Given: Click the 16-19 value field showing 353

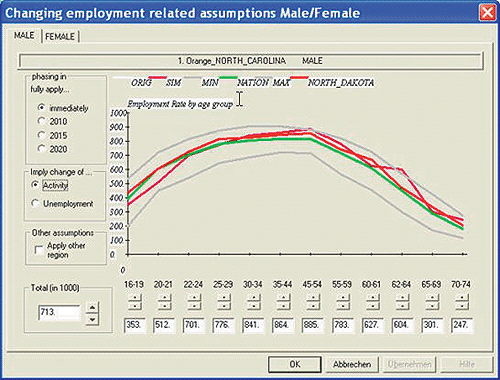Looking at the screenshot, I should (x=134, y=325).
